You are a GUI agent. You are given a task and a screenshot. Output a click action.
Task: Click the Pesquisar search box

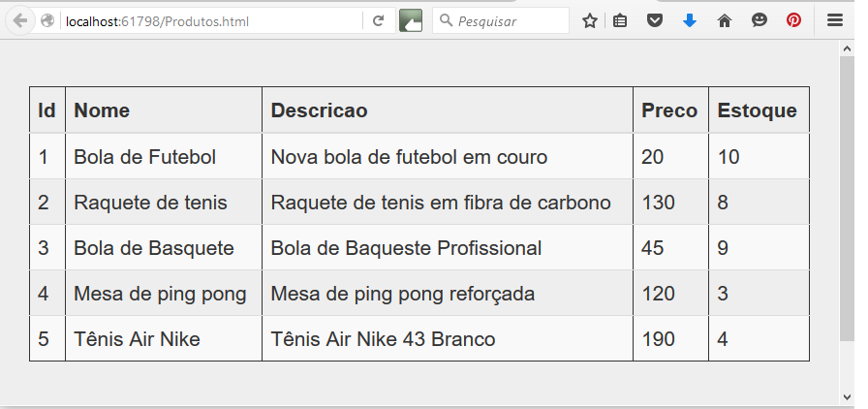coord(501,21)
